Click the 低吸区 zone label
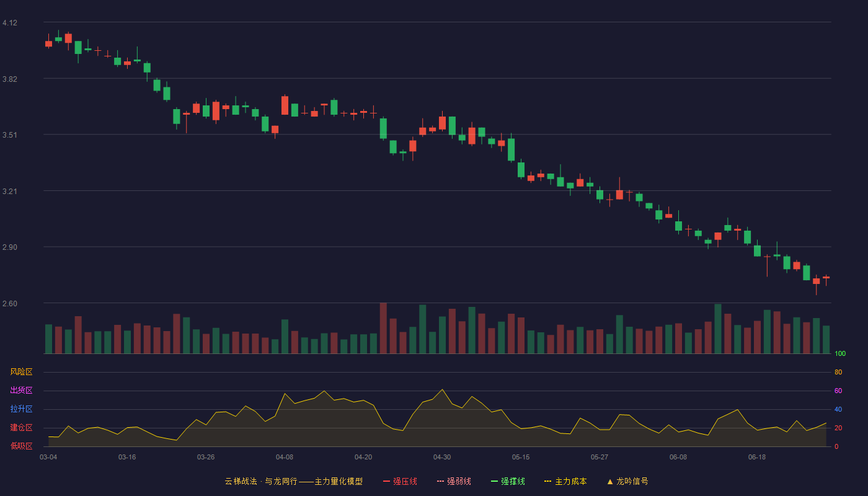Image resolution: width=868 pixels, height=496 pixels. tap(21, 446)
